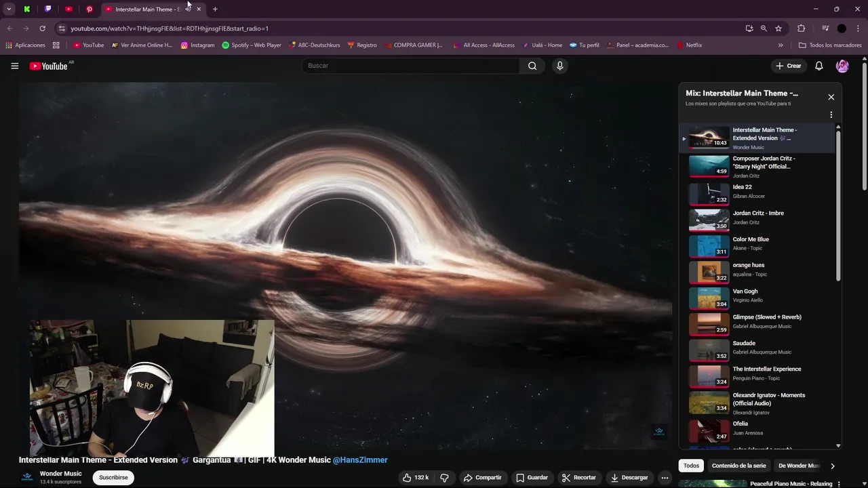868x488 pixels.
Task: Open three-dot menu for Peaceful Piano Music
Action: click(x=839, y=484)
